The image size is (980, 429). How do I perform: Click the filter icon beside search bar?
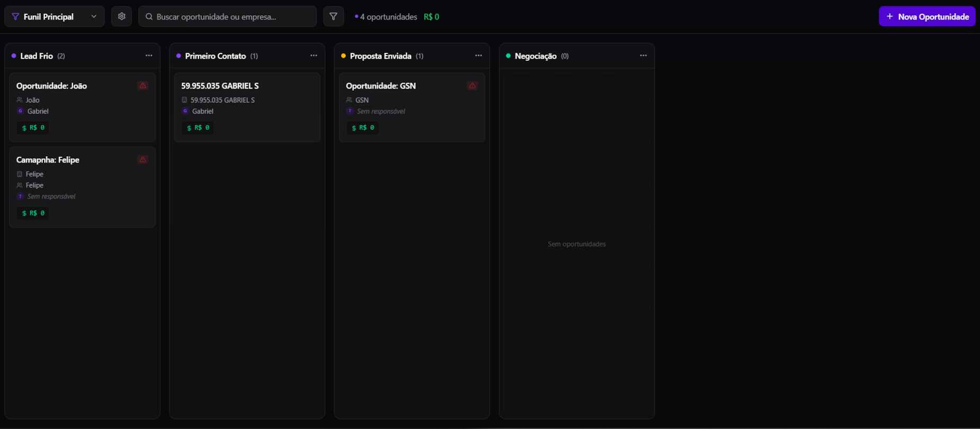coord(333,16)
